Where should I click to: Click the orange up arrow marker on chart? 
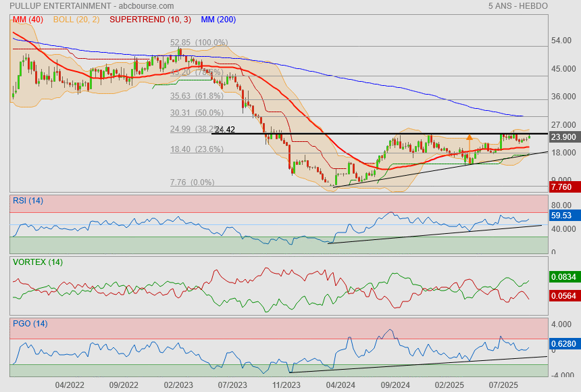click(470, 138)
